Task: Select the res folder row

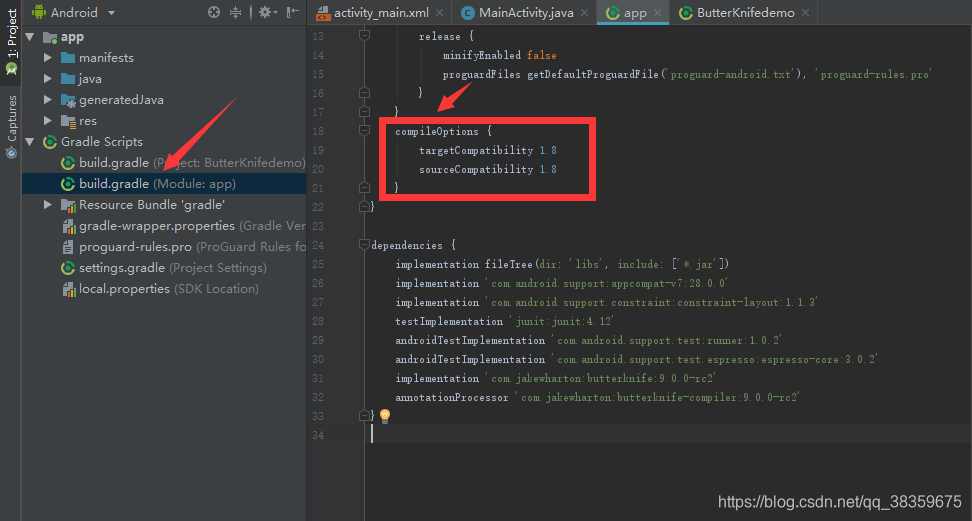Action: (x=164, y=120)
